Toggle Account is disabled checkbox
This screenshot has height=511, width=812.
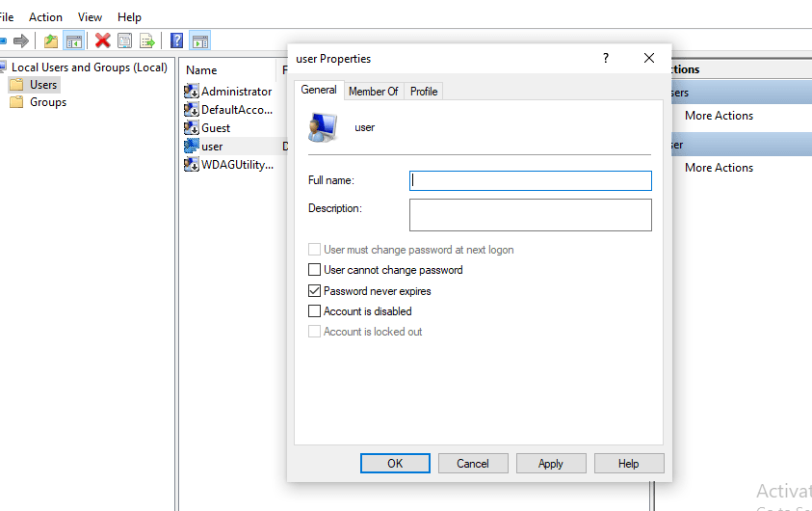[x=314, y=311]
